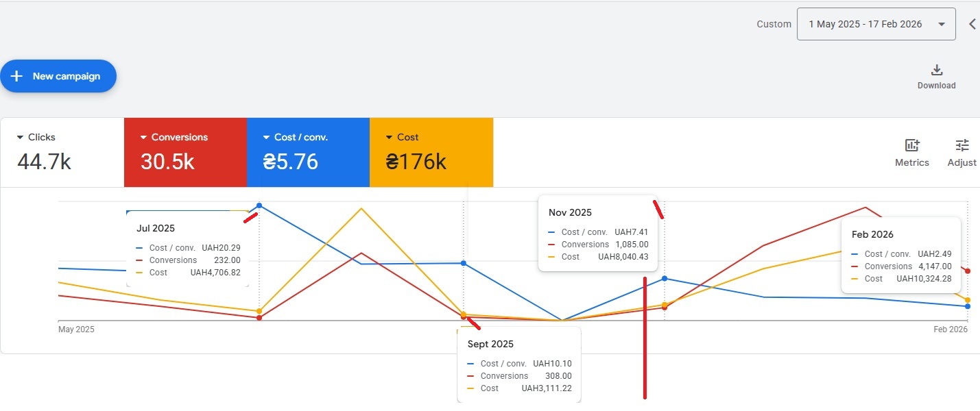The width and height of the screenshot is (980, 411).
Task: Click the Nov 2025 blue data point
Action: click(x=665, y=279)
